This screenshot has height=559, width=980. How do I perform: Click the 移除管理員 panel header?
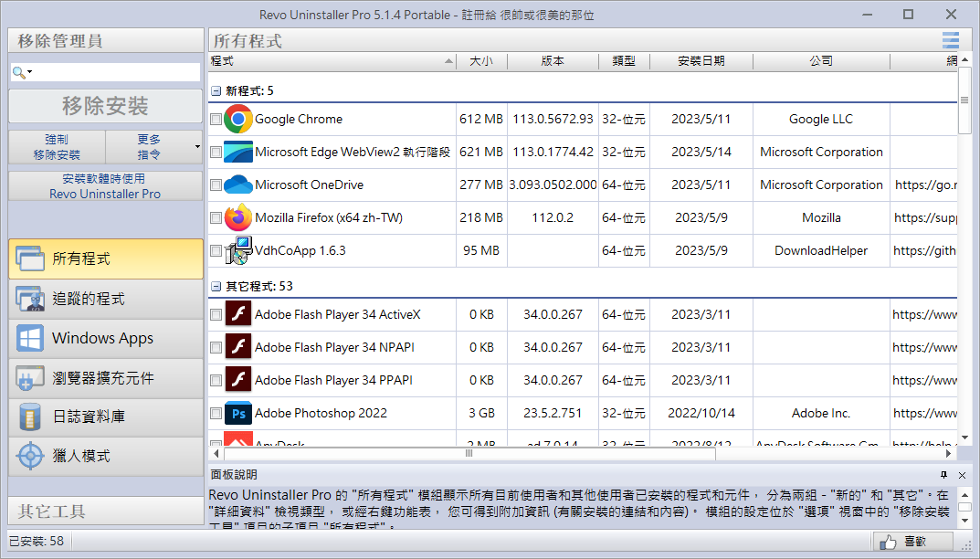point(106,40)
